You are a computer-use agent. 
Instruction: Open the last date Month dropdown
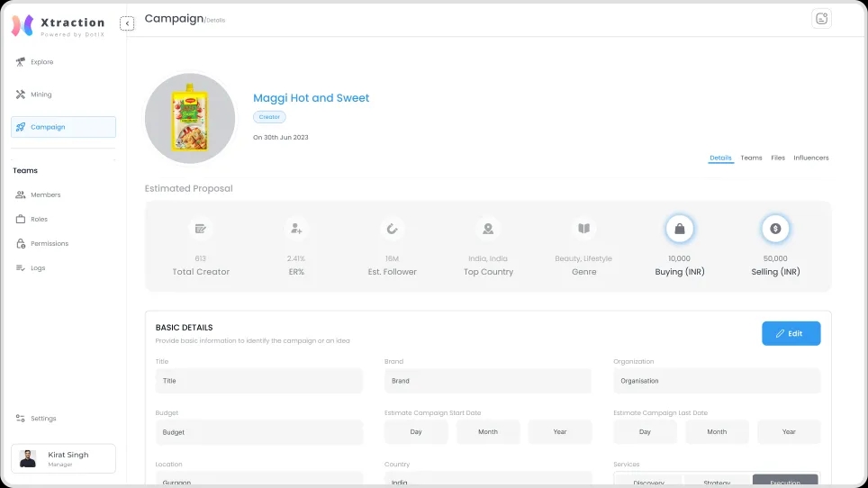(x=717, y=432)
